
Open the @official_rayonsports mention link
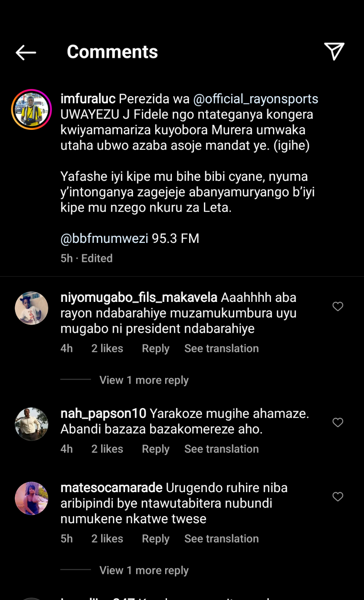point(255,99)
